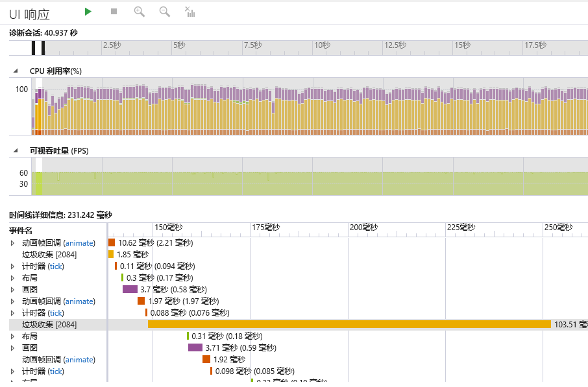The height and width of the screenshot is (387, 588).
Task: Expand the first 动画帧回调 (animate) event
Action: (13, 243)
